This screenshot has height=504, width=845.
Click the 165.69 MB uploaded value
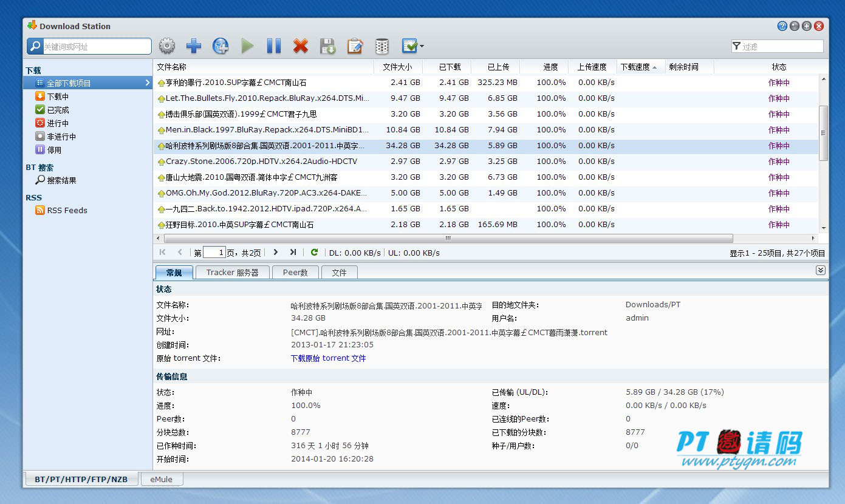click(498, 225)
